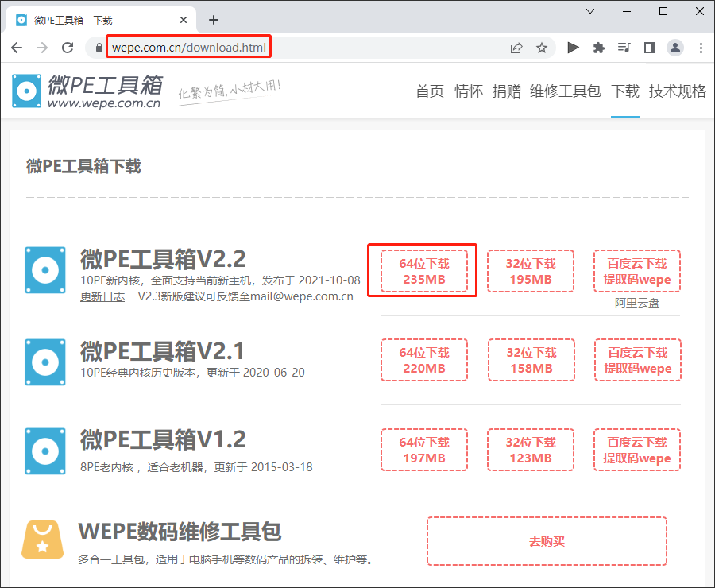Click the 微PE工具箱V2.1 disc icon
The image size is (715, 588).
pos(45,362)
